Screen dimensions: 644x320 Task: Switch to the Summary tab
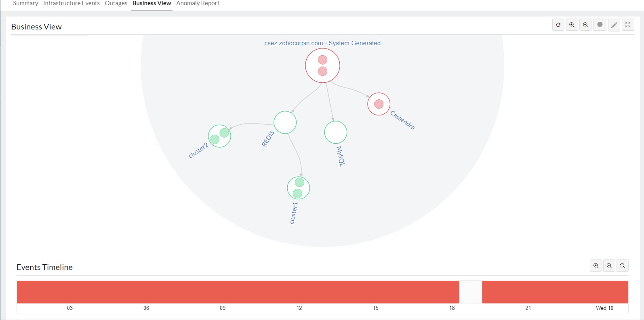25,3
